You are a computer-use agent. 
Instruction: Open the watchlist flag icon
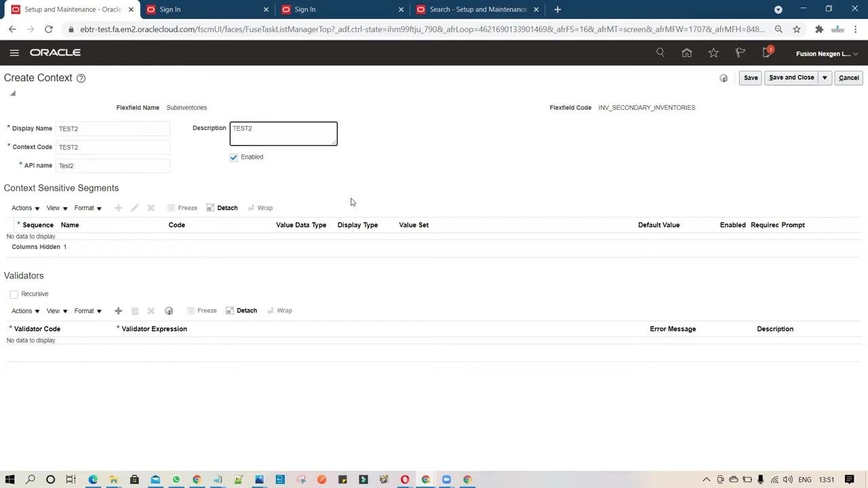[741, 53]
